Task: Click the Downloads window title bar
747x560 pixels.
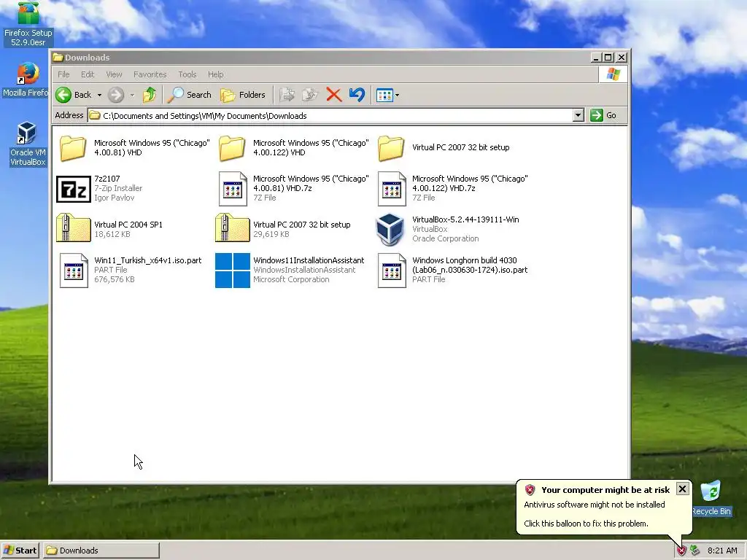Action: [320, 58]
